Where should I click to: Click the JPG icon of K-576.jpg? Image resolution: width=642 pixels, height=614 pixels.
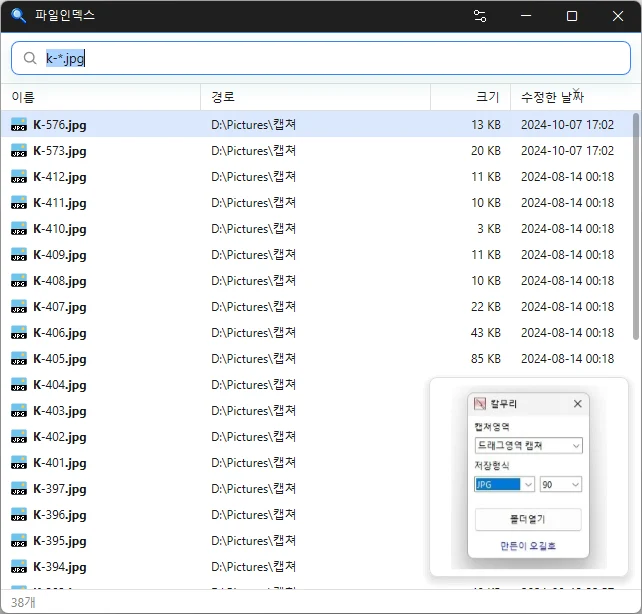click(19, 124)
